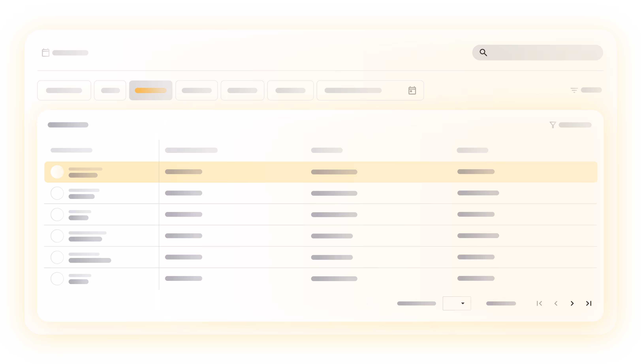
Task: Open the date range field dropdown
Action: click(x=353, y=90)
